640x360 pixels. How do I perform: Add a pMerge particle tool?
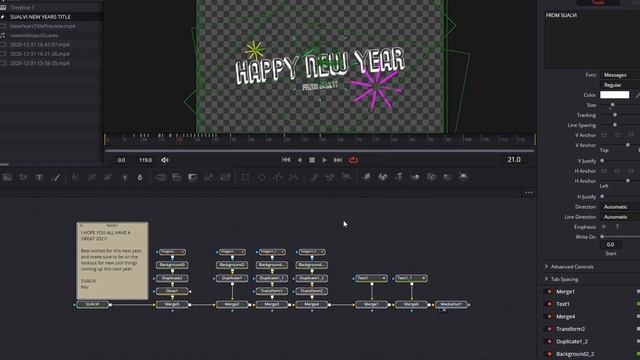[330, 177]
